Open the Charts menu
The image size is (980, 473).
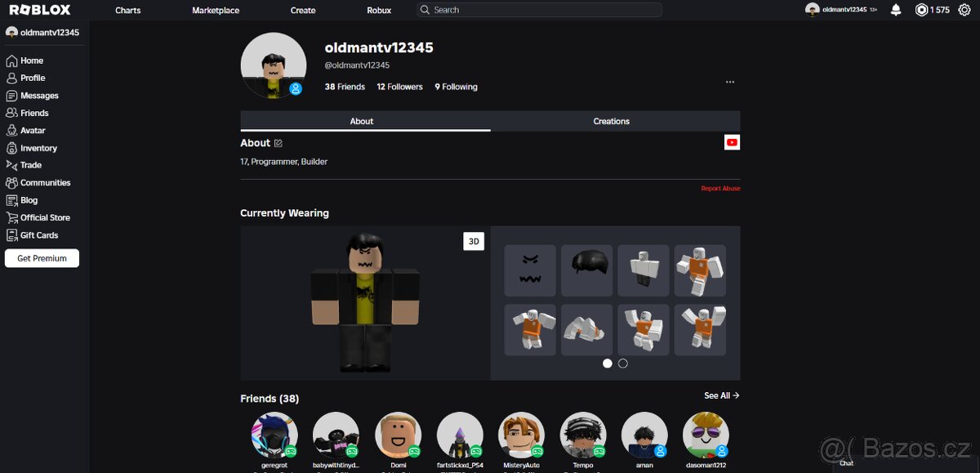pos(128,11)
